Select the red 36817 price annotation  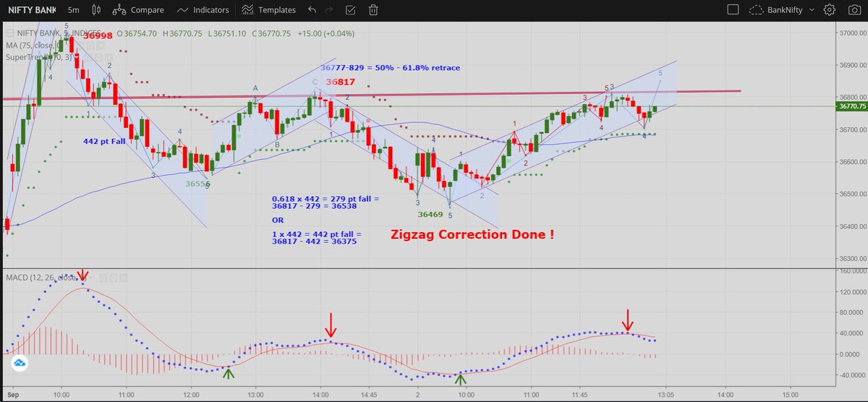340,82
